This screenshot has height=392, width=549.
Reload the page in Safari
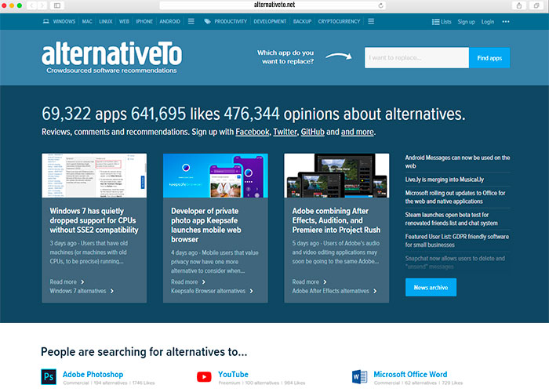click(380, 5)
